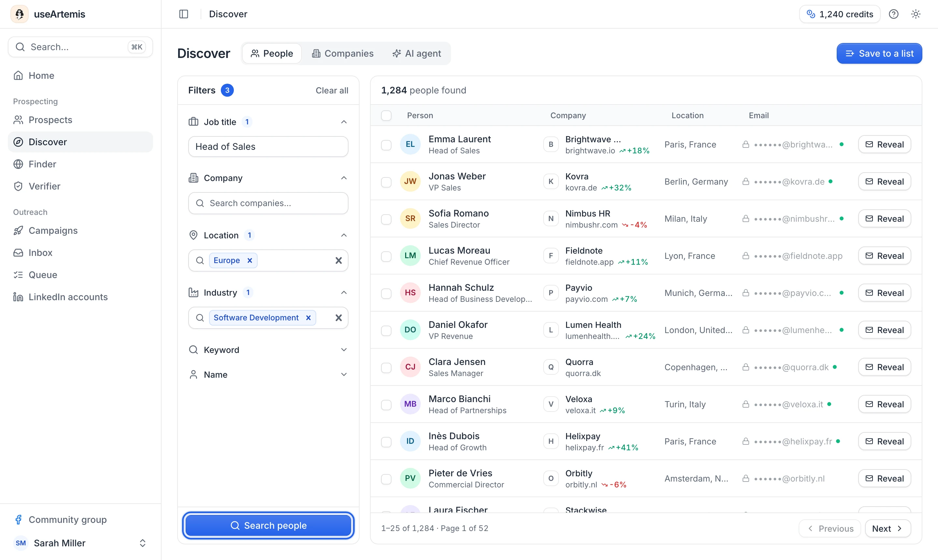Go to Campaigns with rocket icon
Viewport: 938px width, 560px height.
coord(80,231)
